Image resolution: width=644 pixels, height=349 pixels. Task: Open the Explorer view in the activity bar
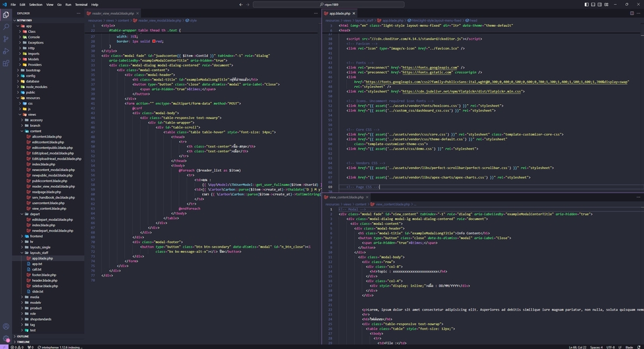pyautogui.click(x=6, y=15)
